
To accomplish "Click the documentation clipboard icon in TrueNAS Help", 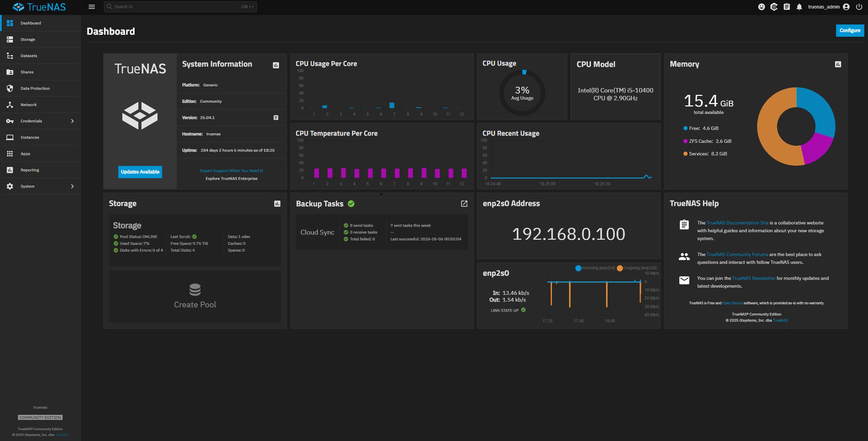I will (x=684, y=225).
